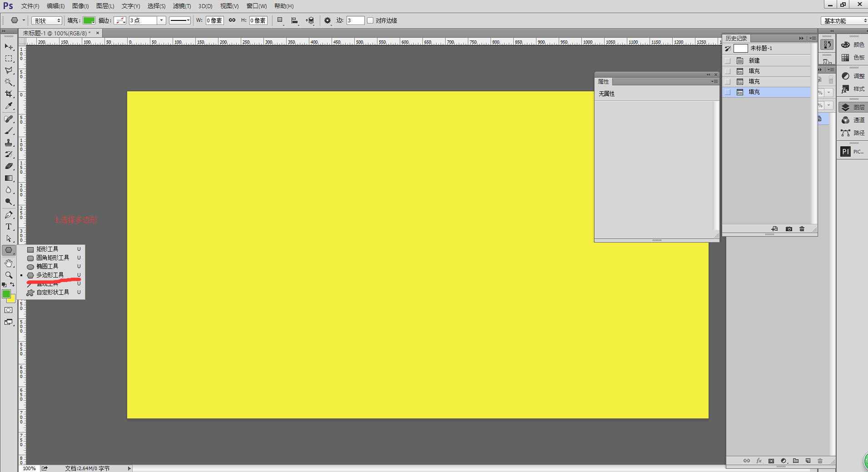Open 文件(F) menu
Viewport: 868px width, 472px height.
[30, 6]
